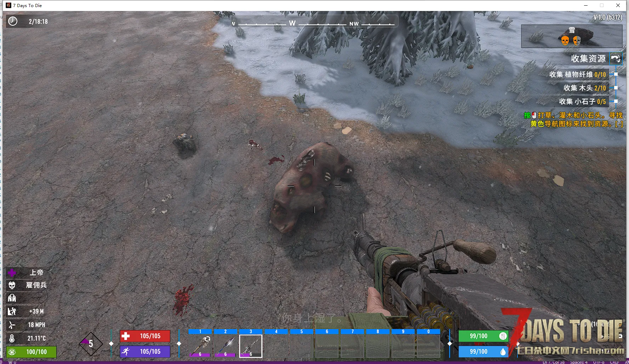Click the fork-and-knife food icon
The image size is (629, 364).
point(503,336)
